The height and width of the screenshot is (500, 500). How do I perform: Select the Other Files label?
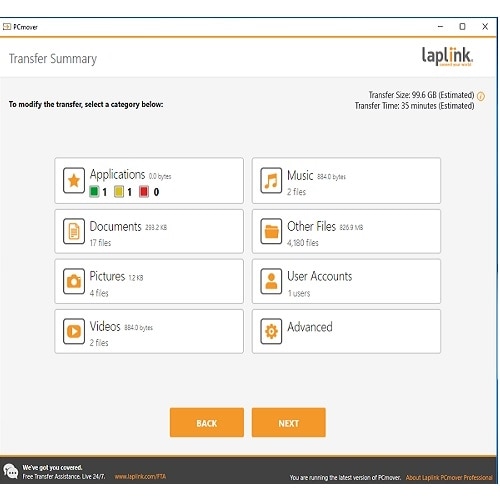(x=311, y=226)
